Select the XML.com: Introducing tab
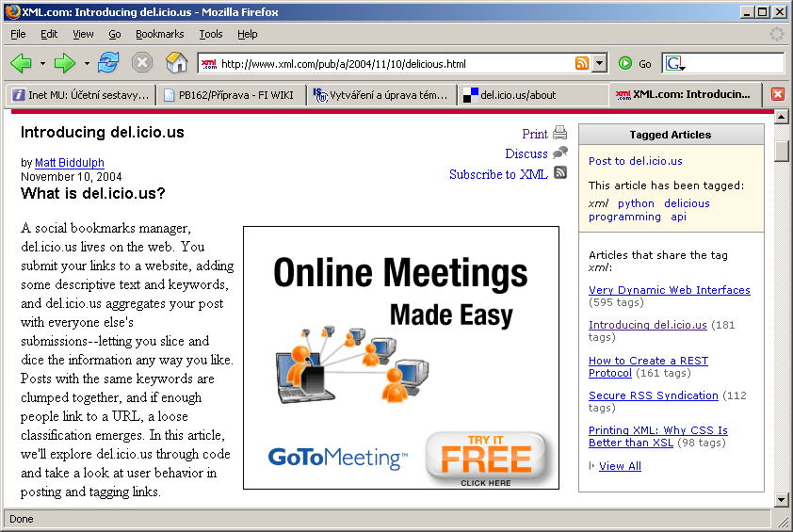Viewport: 793px width, 532px height. coord(685,94)
